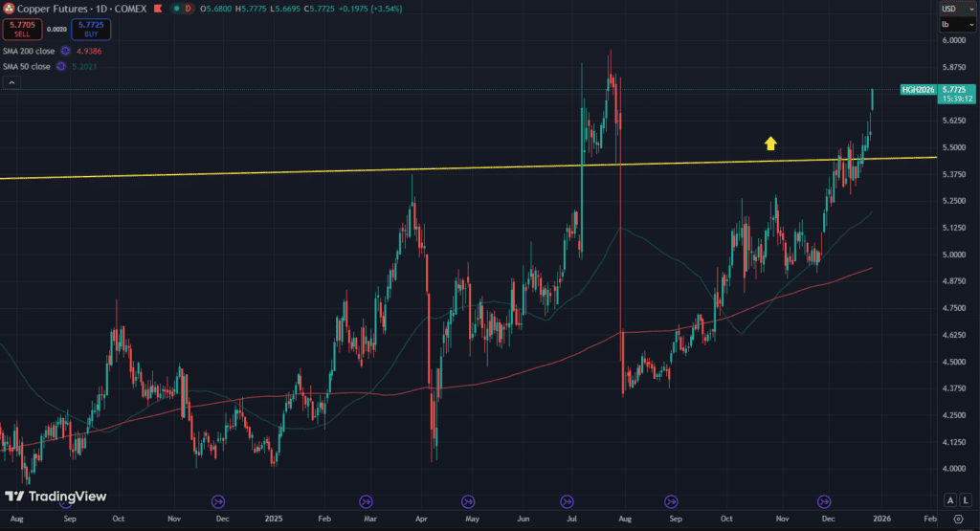
Task: Click the Copper Futures symbol logo icon
Action: click(9, 9)
